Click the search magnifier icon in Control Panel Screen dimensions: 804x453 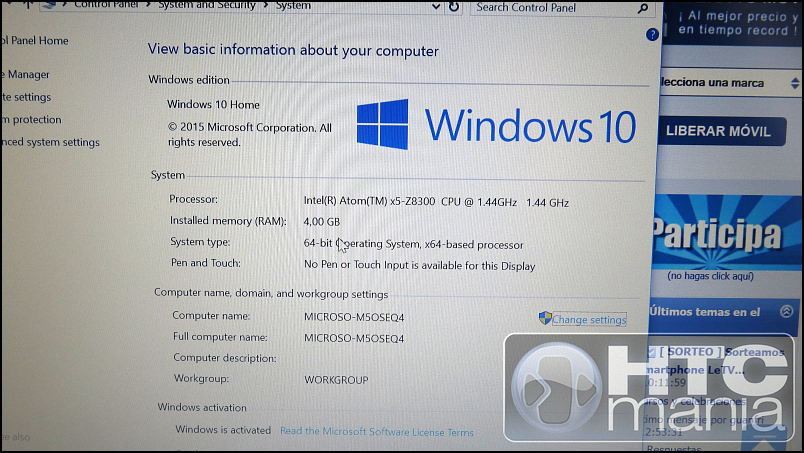coord(642,8)
